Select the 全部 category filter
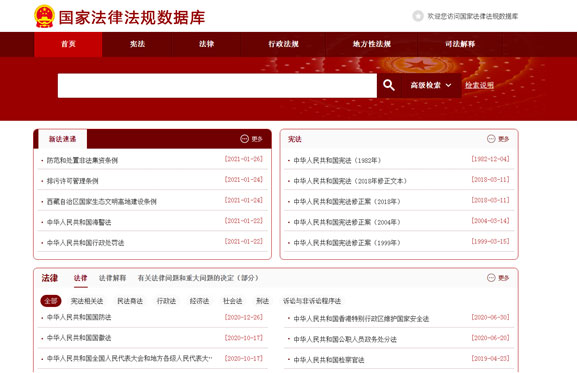Image resolution: width=578 pixels, height=373 pixels. [51, 301]
